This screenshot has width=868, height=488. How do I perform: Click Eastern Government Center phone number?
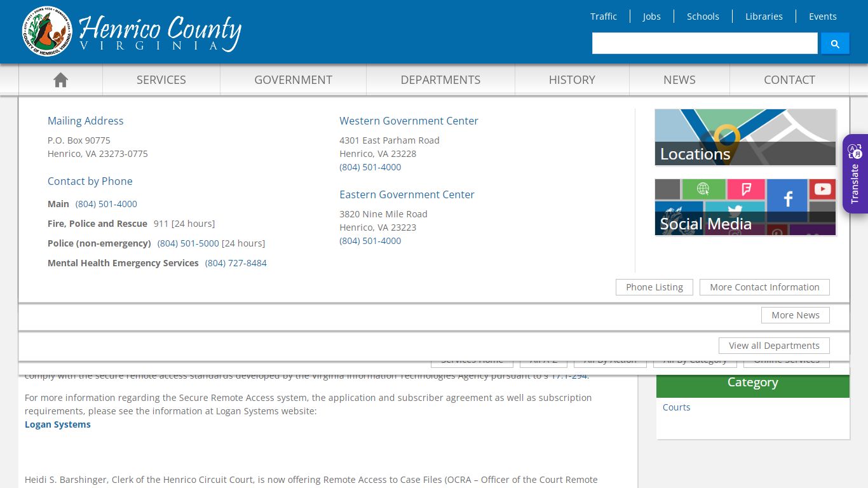(370, 241)
